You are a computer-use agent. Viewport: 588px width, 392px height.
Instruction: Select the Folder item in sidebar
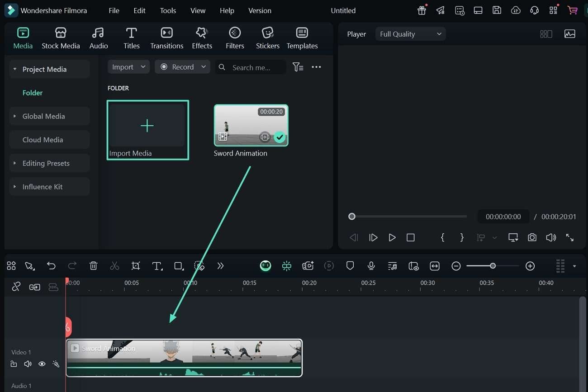[33, 93]
